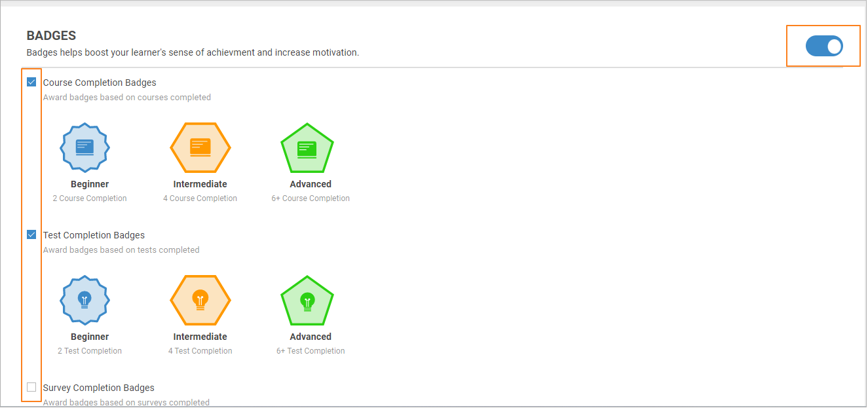Click the BADGES section heading
Image resolution: width=868 pixels, height=408 pixels.
(51, 36)
